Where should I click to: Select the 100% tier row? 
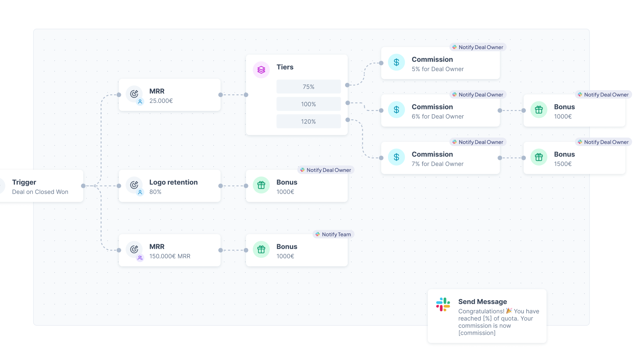309,104
